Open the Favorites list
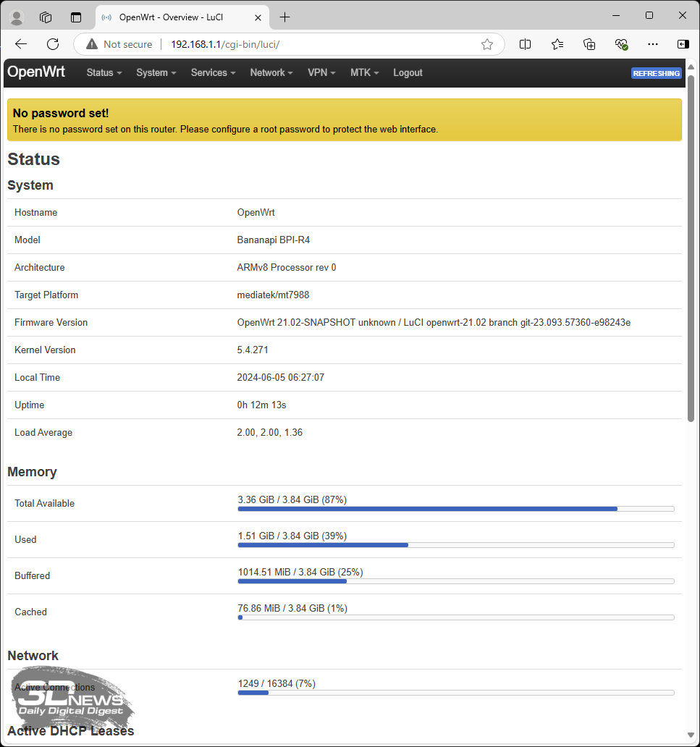Screen dimensions: 700x747 pyautogui.click(x=557, y=44)
